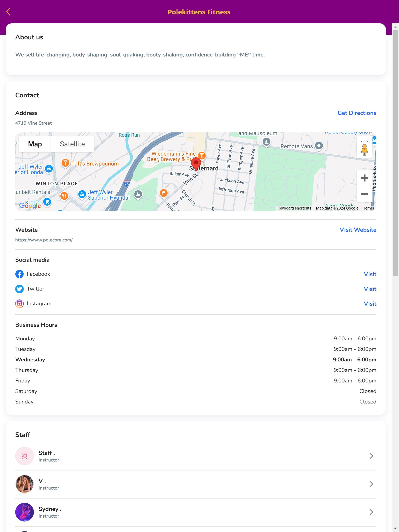Select Wiedemann's Brewery bar marker
The width and height of the screenshot is (399, 532).
point(202,156)
